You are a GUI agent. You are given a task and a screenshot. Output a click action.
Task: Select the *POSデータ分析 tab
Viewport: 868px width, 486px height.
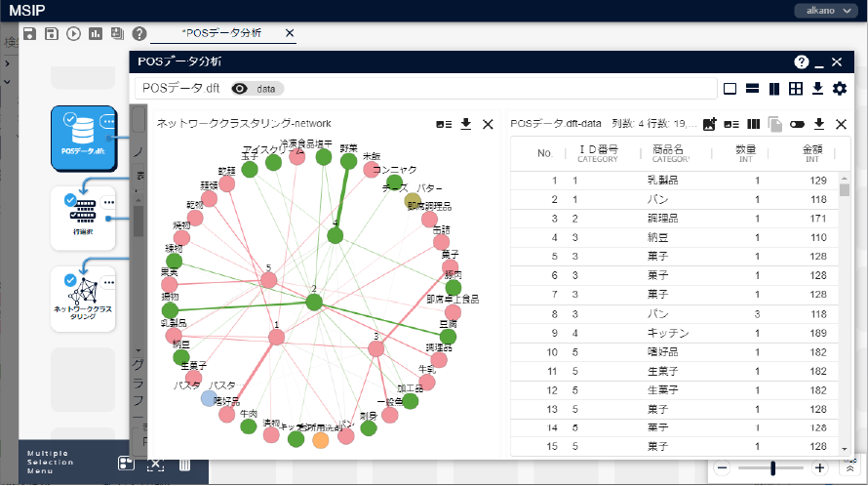[220, 33]
